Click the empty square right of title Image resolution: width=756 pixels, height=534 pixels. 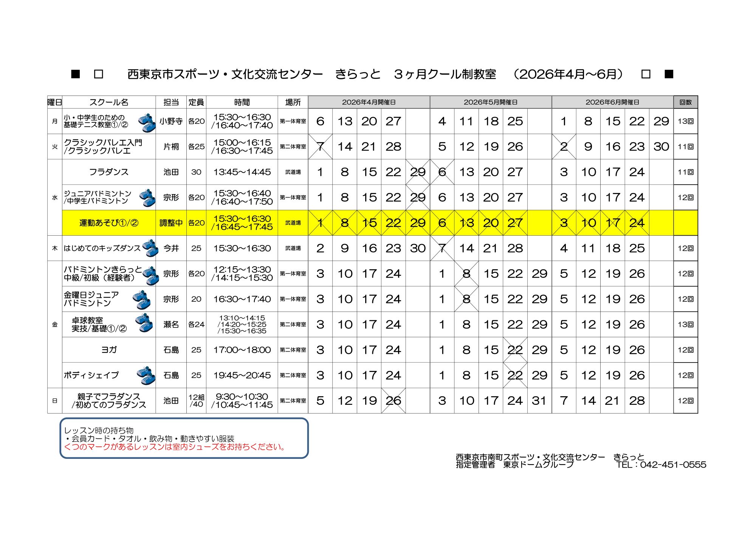pyautogui.click(x=646, y=74)
